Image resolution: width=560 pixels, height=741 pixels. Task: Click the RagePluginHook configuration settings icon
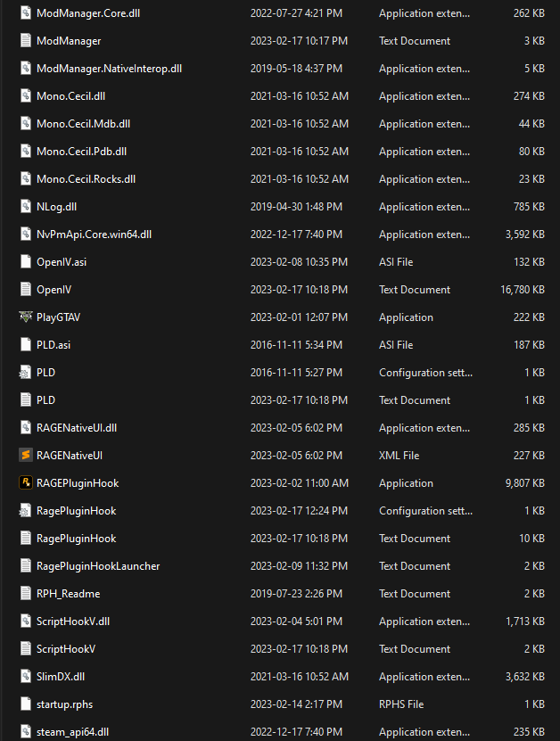pos(25,510)
